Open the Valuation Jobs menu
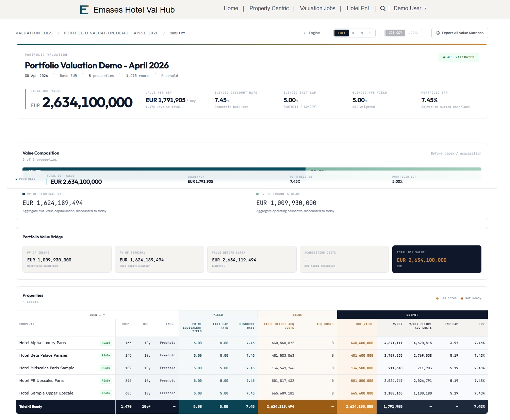510x420 pixels. pyautogui.click(x=317, y=9)
